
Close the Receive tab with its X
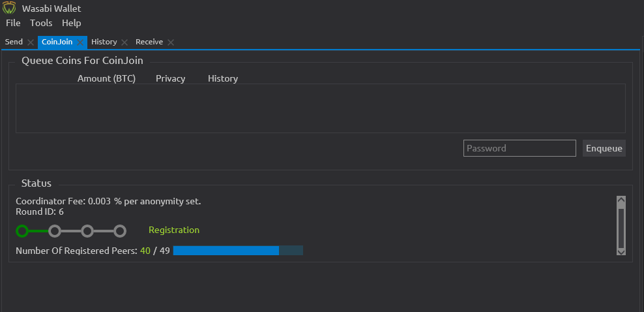pyautogui.click(x=171, y=42)
